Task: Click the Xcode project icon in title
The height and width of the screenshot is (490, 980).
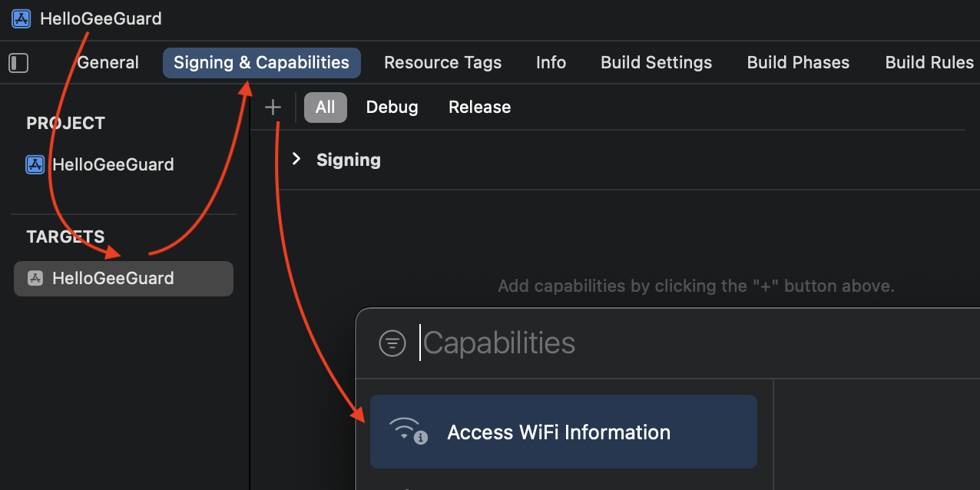Action: click(22, 18)
